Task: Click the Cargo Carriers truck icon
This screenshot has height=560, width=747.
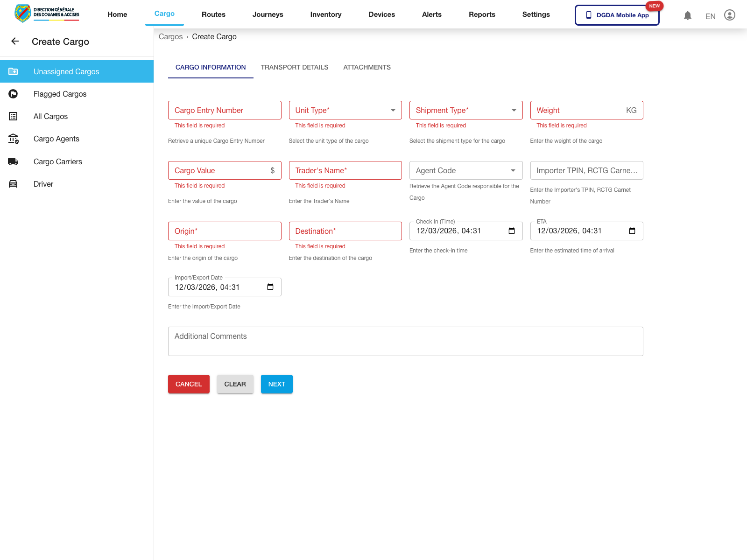Action: [x=13, y=161]
